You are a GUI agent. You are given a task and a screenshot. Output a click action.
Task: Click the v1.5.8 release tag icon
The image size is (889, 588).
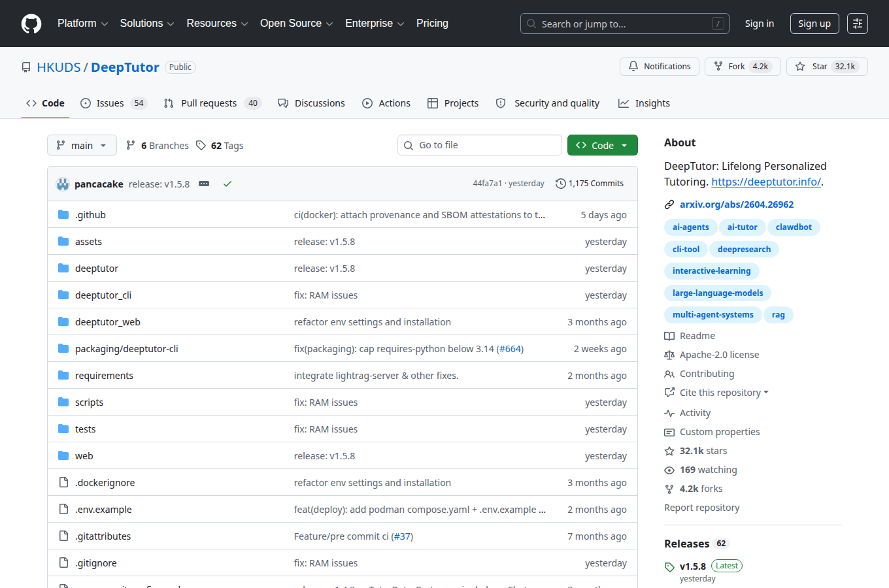click(669, 567)
